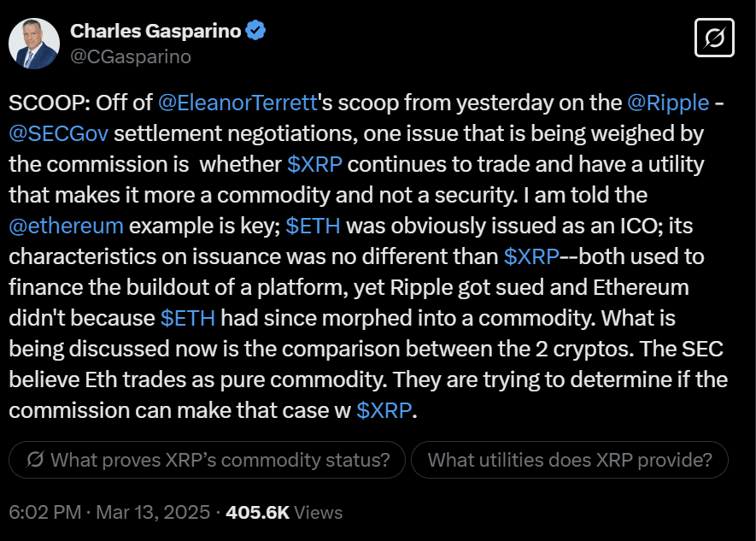
Task: Click the $XRP cashtag after 'whether'
Action: [x=314, y=164]
